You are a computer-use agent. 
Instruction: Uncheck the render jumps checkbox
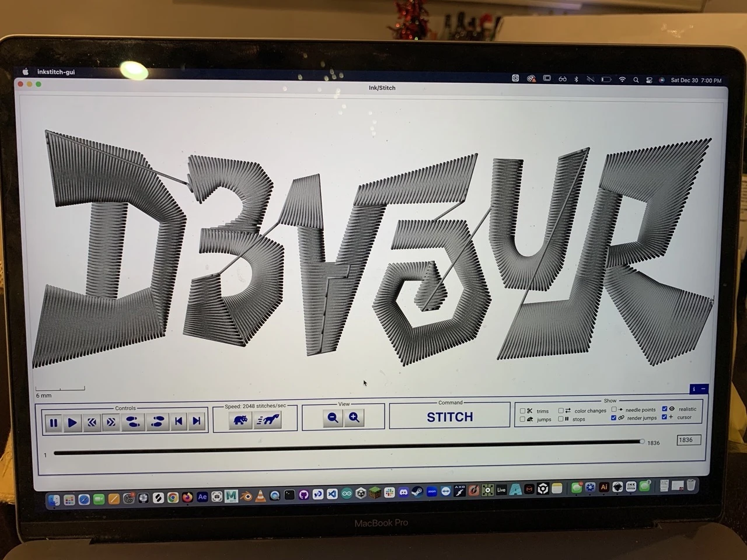click(613, 418)
